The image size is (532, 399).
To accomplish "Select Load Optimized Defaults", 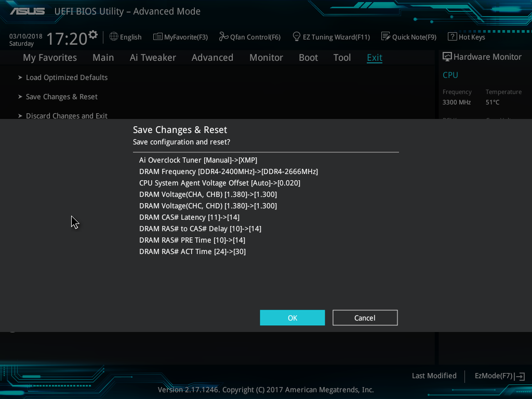I will pyautogui.click(x=67, y=77).
